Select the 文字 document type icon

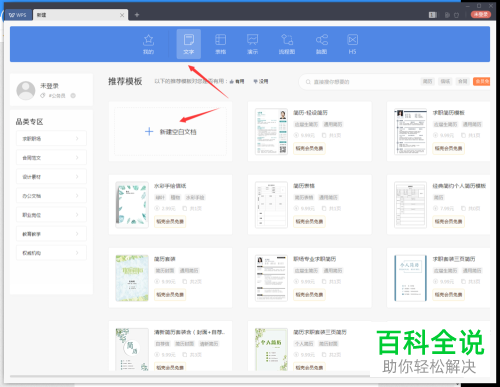click(x=189, y=44)
